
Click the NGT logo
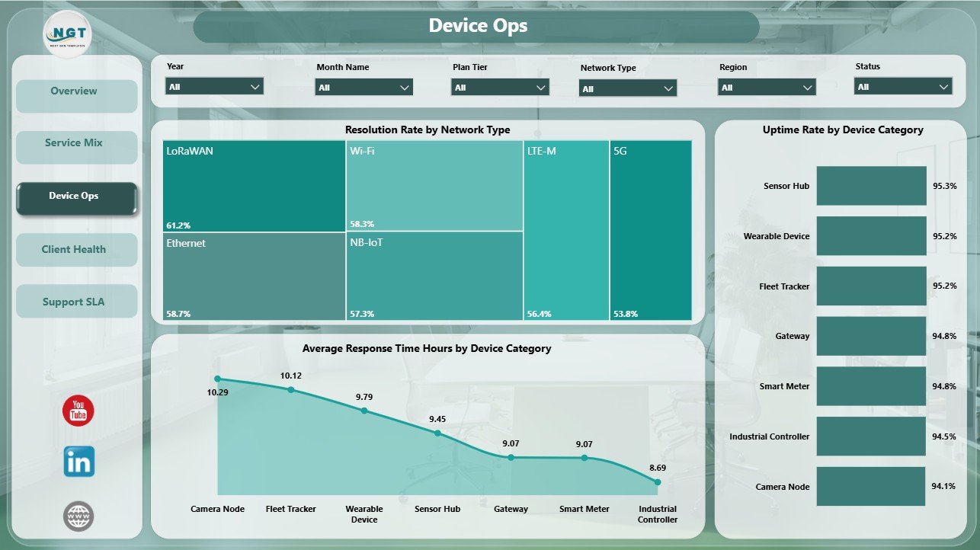click(x=68, y=34)
